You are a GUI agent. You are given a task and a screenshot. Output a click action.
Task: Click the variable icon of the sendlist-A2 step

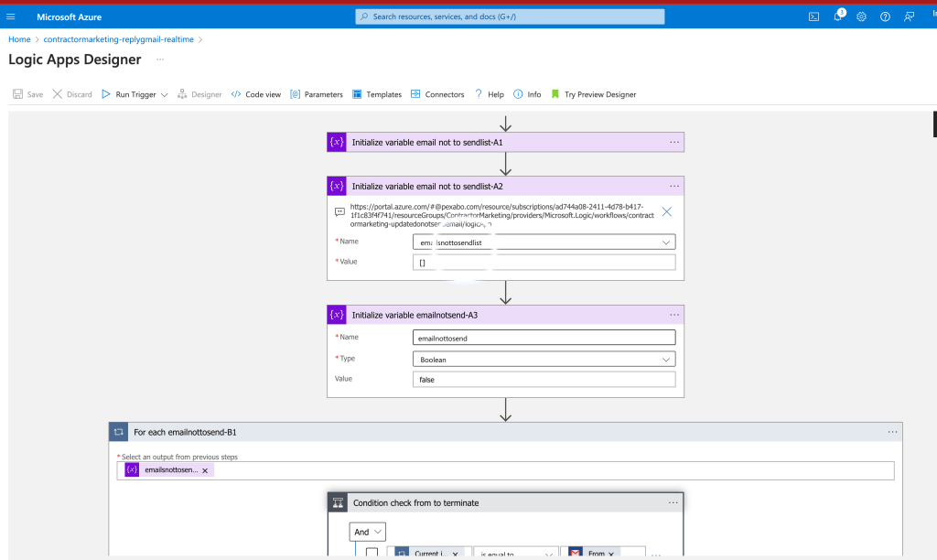337,187
